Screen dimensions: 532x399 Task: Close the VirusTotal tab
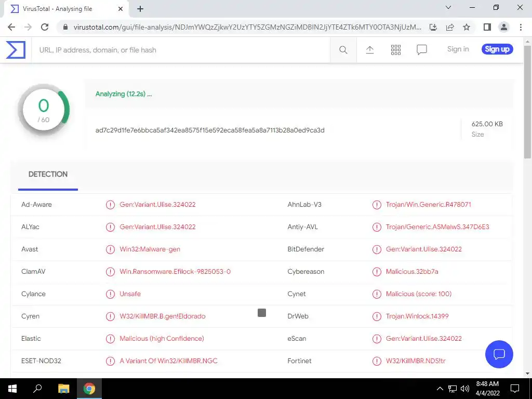(x=121, y=9)
